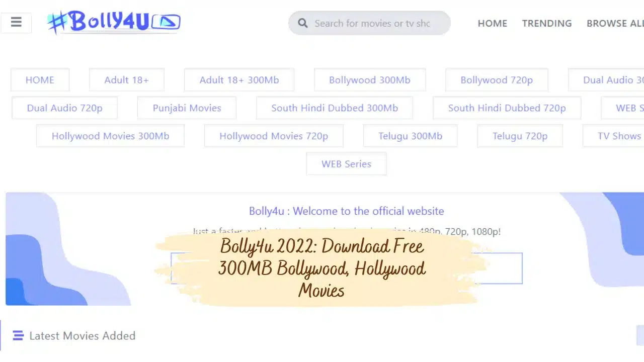Open the hamburger menu icon
Image resolution: width=644 pixels, height=362 pixels.
coord(16,23)
